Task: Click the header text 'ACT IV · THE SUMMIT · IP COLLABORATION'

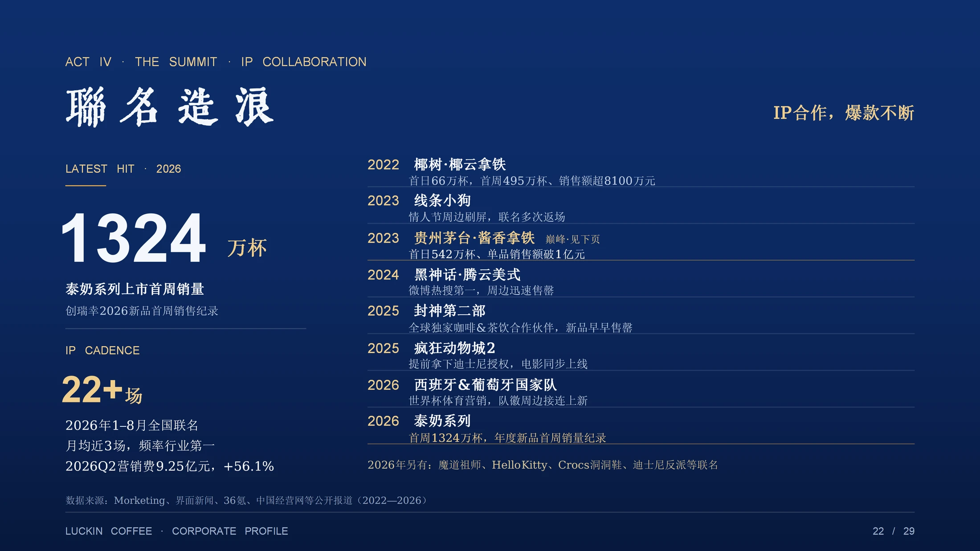Action: coord(216,62)
